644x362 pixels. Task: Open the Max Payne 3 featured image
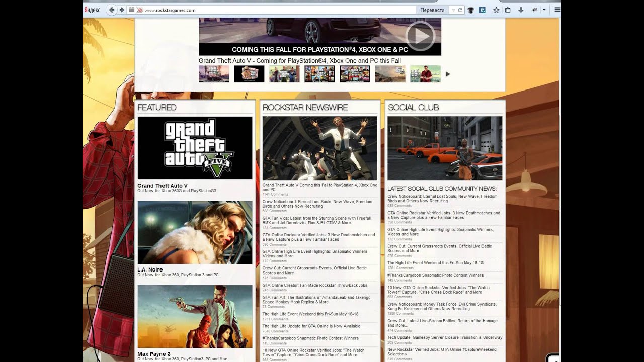tap(195, 317)
